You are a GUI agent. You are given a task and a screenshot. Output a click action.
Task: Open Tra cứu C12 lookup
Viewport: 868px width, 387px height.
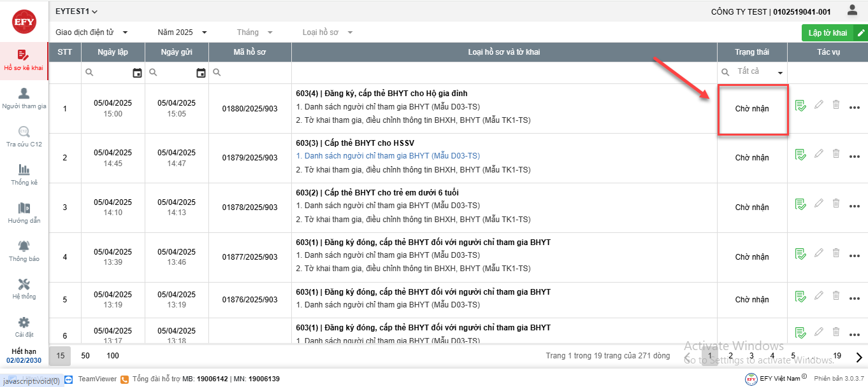click(x=24, y=136)
